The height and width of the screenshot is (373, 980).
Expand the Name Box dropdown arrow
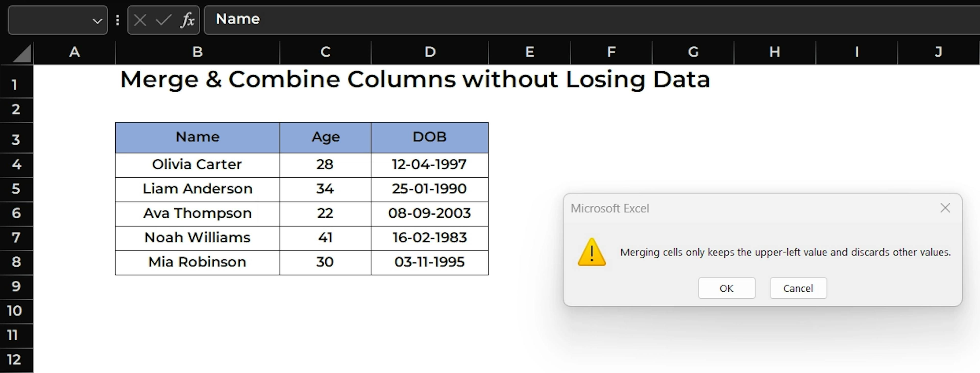[97, 21]
